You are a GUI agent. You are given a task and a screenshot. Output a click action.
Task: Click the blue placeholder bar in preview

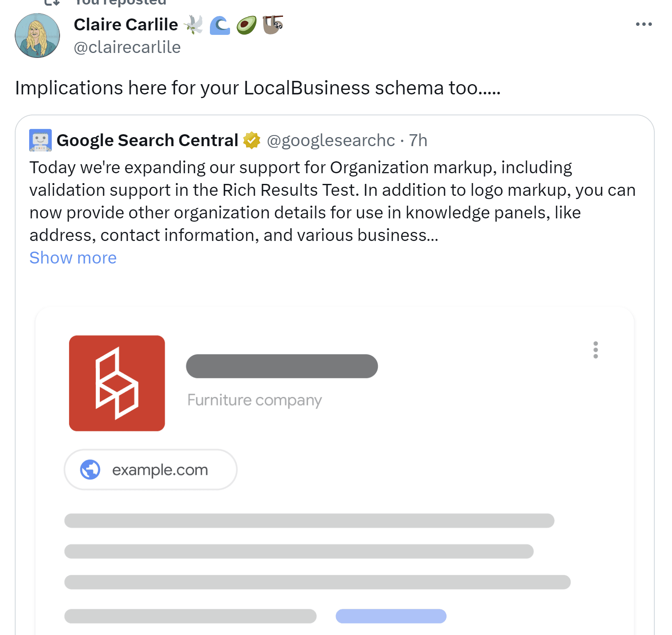click(x=391, y=616)
